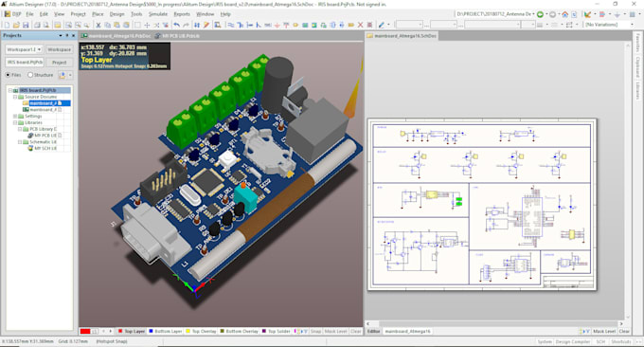Switch to the mainboard_Atmega16.SchDoc tab
Image resolution: width=644 pixels, height=347 pixels.
coord(402,36)
